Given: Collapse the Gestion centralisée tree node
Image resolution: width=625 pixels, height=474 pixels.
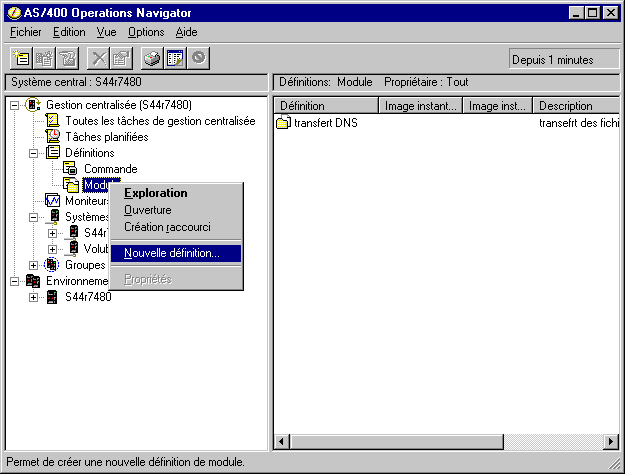Looking at the screenshot, I should tap(14, 105).
